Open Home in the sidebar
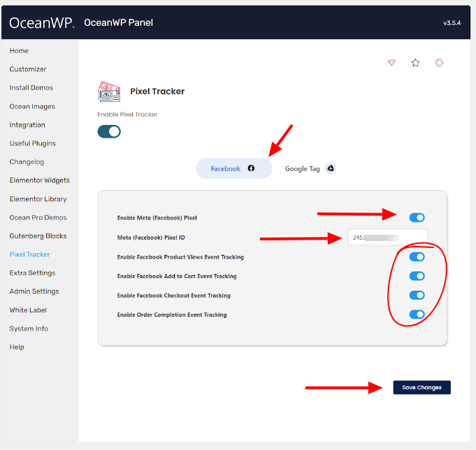Viewport: 476px width, 450px height. click(x=19, y=51)
